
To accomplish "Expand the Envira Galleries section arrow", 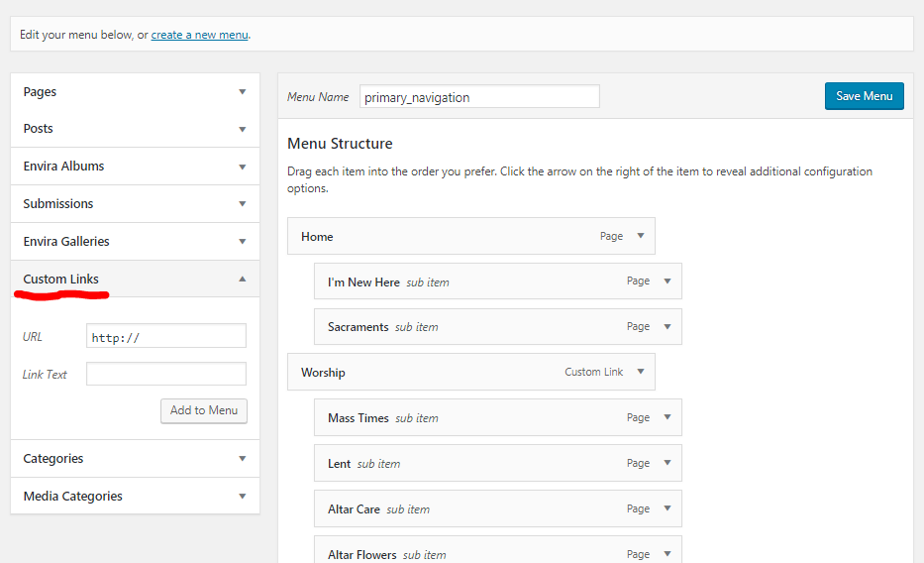I will 242,242.
